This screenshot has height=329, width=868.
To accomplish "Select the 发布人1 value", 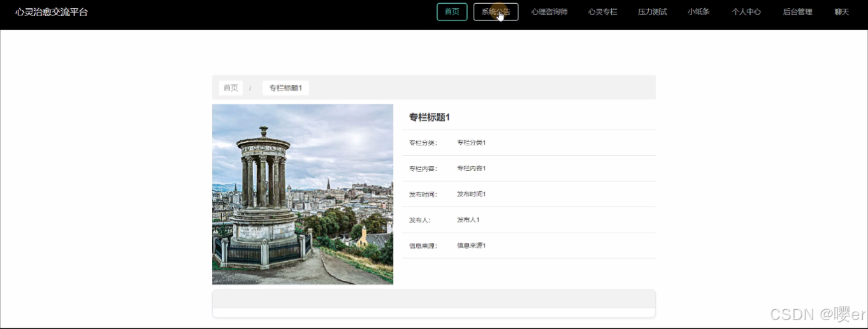I will 468,220.
